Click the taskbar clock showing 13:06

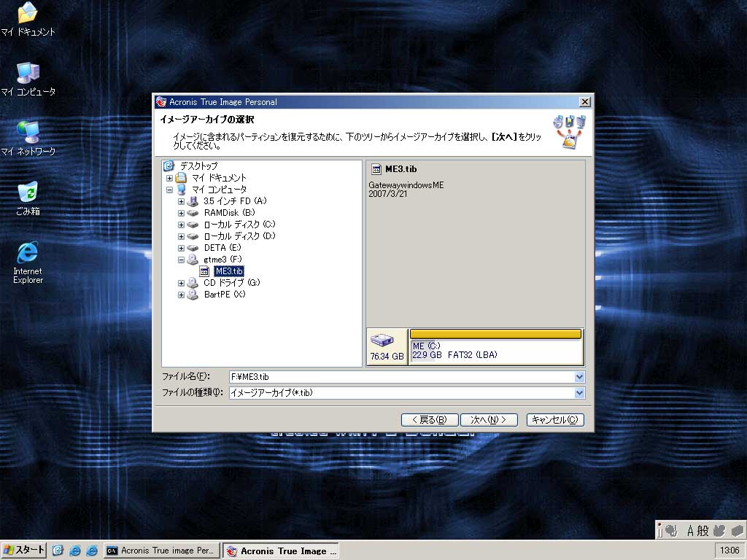729,551
